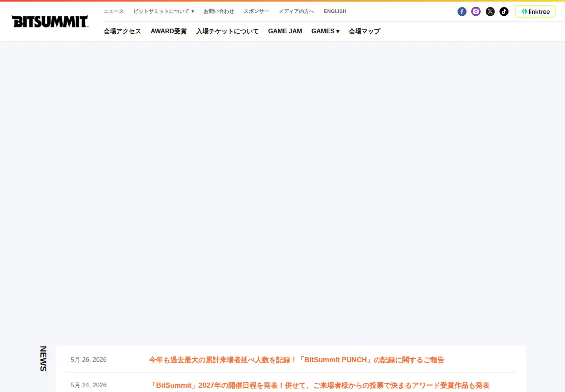Open the 会場マップ page
This screenshot has height=392, width=565.
pyautogui.click(x=365, y=31)
